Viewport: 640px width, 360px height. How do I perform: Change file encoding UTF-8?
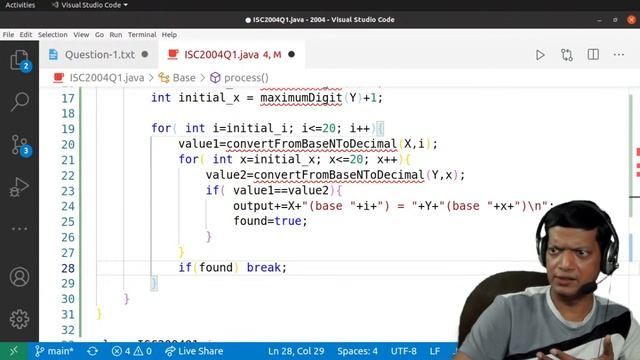click(x=404, y=351)
